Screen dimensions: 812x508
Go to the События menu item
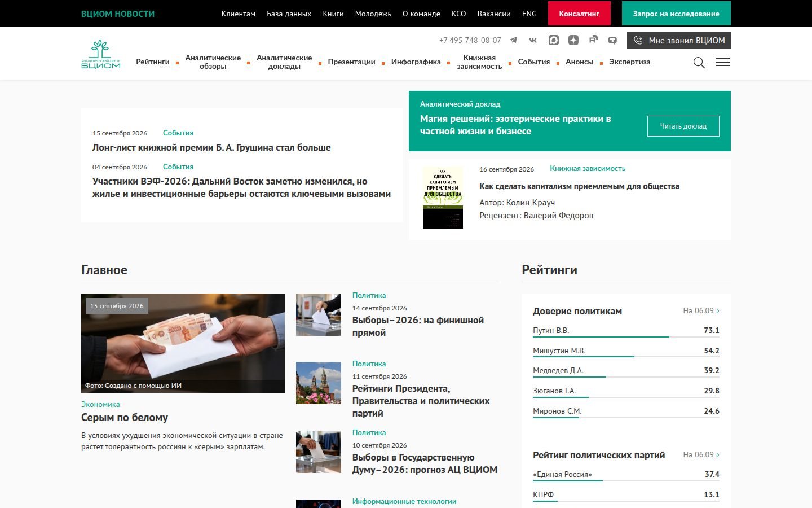(534, 62)
